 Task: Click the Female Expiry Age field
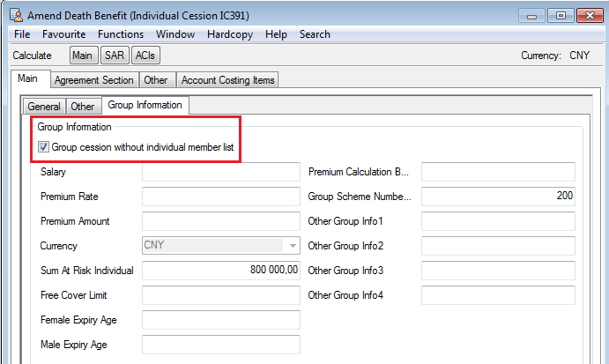coord(220,320)
